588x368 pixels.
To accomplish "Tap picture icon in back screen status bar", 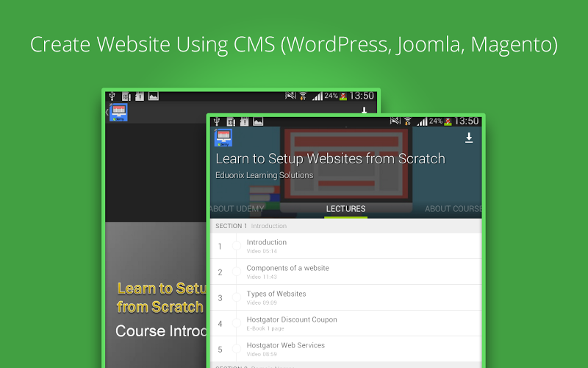I will (x=154, y=96).
